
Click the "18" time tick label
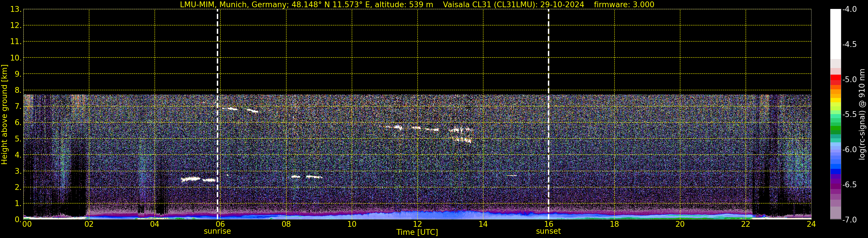(614, 224)
